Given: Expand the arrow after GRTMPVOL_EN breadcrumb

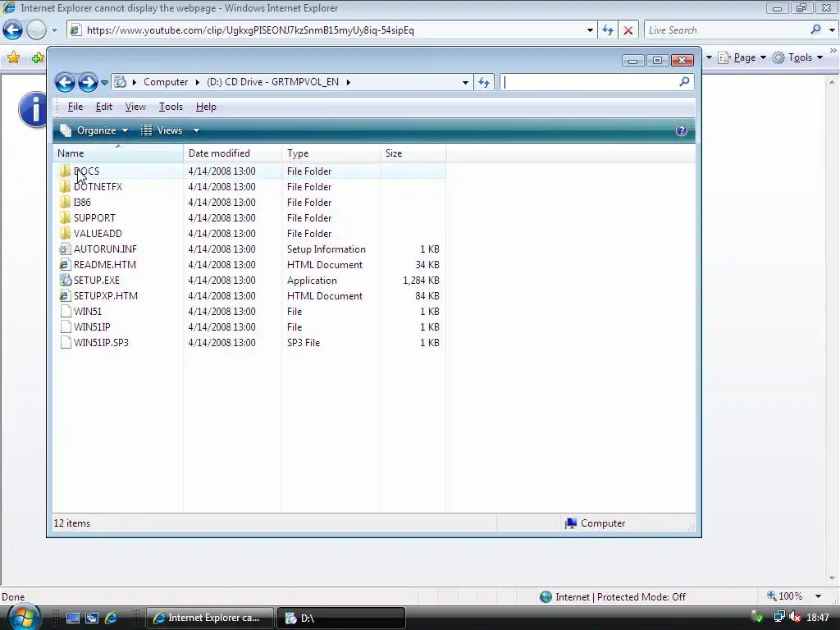Looking at the screenshot, I should tap(348, 82).
